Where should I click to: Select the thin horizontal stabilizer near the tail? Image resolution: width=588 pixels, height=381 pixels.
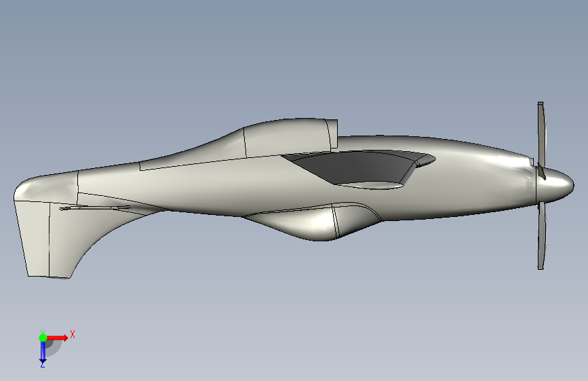coord(96,207)
